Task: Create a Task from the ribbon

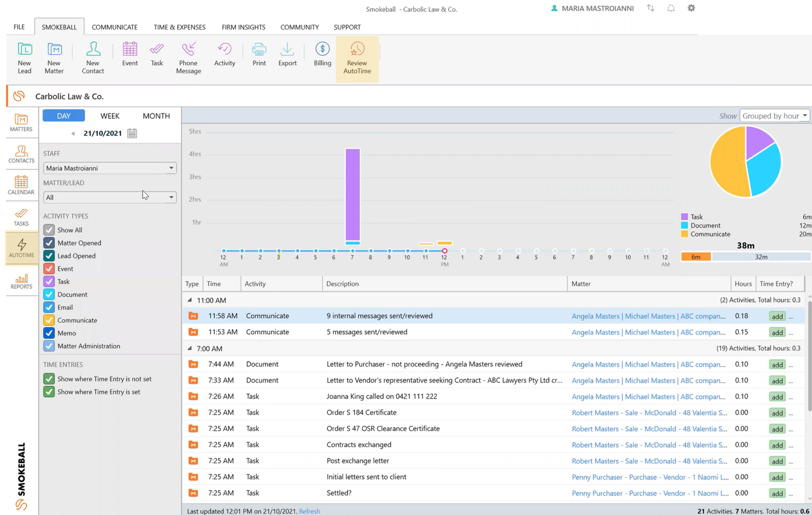Action: point(157,54)
